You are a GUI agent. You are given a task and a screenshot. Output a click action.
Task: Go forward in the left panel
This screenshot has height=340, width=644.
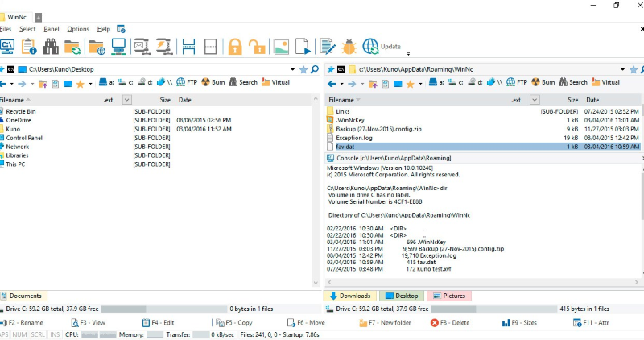coord(22,84)
